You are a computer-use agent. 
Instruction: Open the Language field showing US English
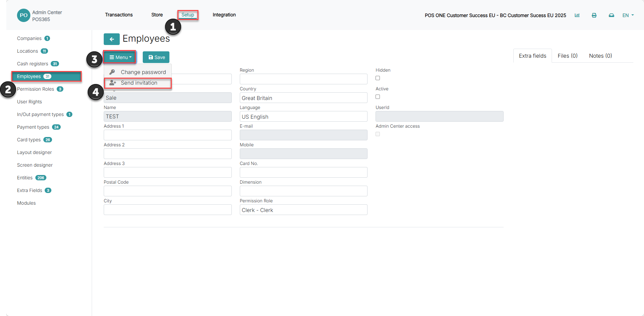(x=303, y=117)
